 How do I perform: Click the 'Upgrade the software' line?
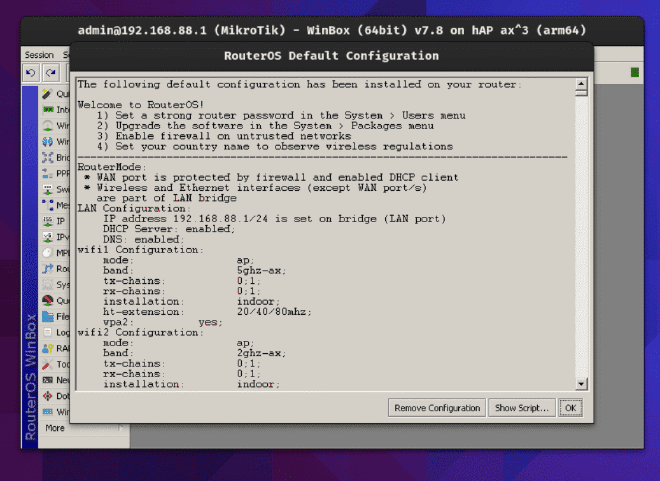(x=265, y=126)
